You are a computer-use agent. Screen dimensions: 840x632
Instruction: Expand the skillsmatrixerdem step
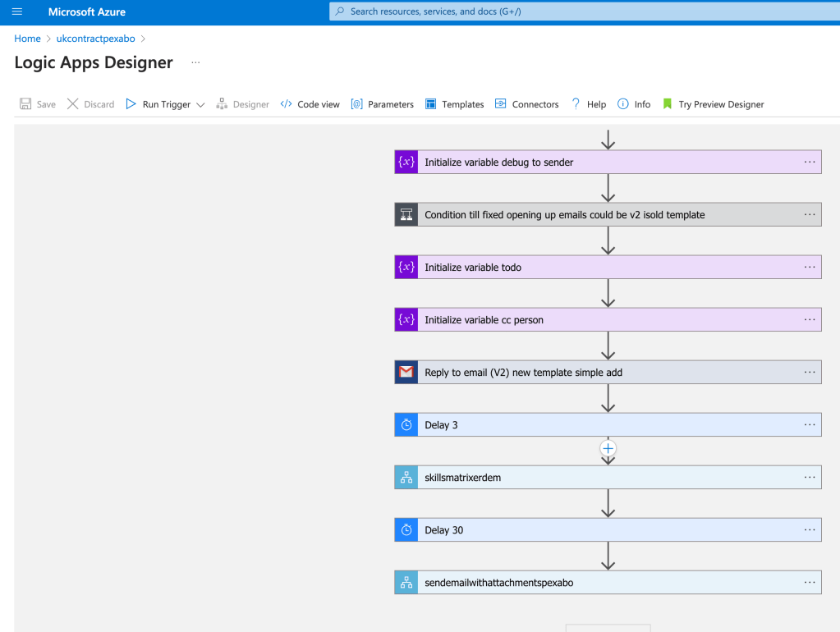[x=608, y=477]
